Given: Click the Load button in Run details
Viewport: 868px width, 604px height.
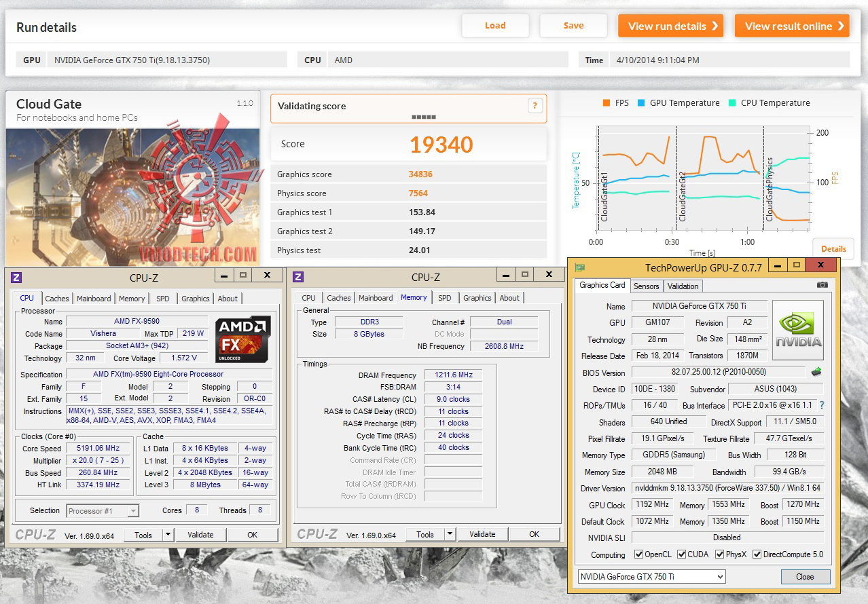Looking at the screenshot, I should coord(495,26).
